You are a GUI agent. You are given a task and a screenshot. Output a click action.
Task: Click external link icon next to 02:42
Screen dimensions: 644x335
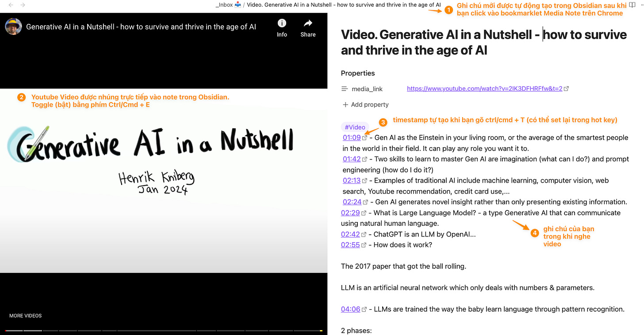click(x=364, y=235)
